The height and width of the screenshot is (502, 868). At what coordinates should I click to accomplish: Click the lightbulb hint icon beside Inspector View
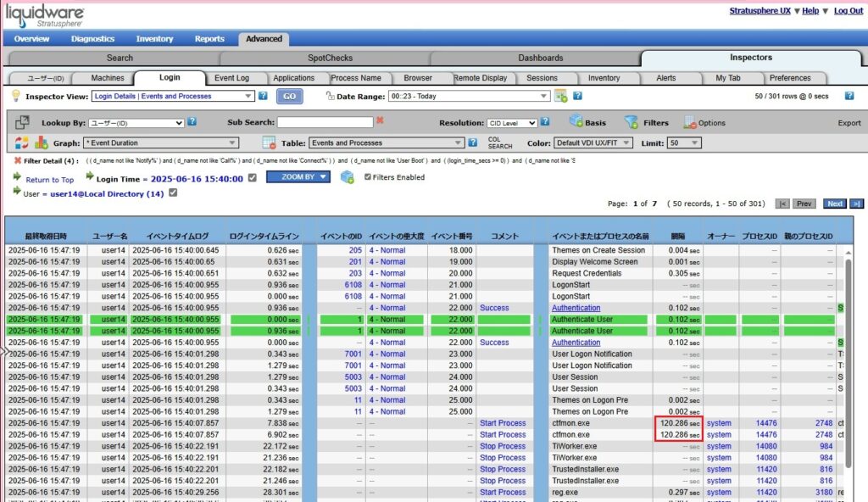(x=15, y=96)
